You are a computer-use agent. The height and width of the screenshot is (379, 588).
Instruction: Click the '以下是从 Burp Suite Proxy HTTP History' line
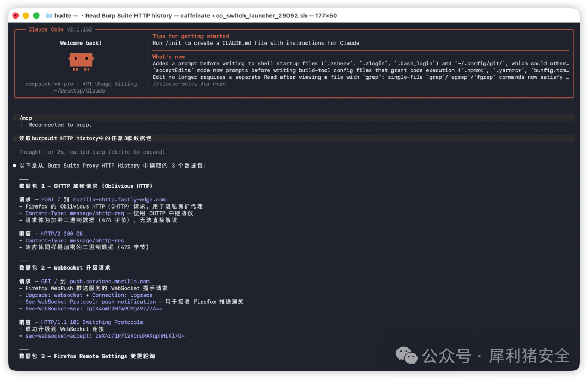tap(113, 166)
